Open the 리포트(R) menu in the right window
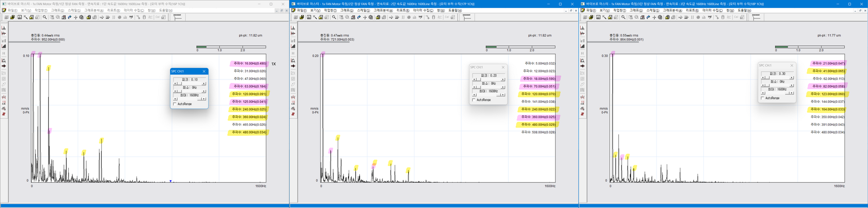Viewport: 868px width, 208px height. (693, 10)
